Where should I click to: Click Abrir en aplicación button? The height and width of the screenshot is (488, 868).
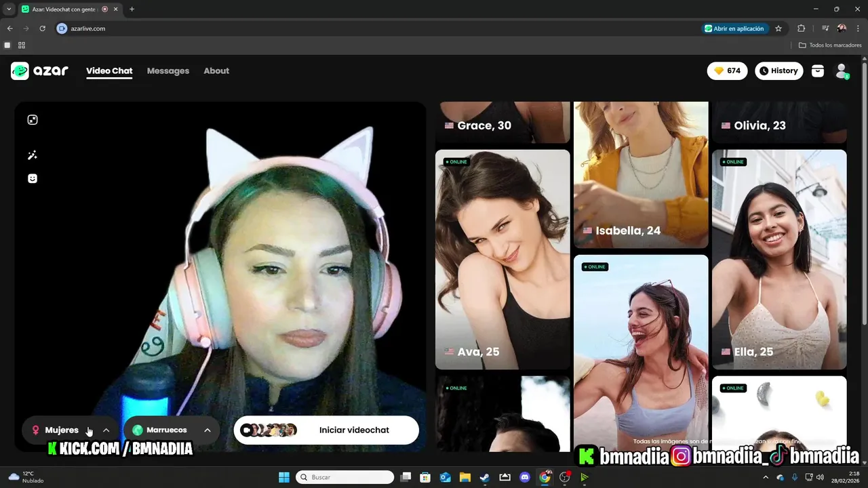coord(734,28)
